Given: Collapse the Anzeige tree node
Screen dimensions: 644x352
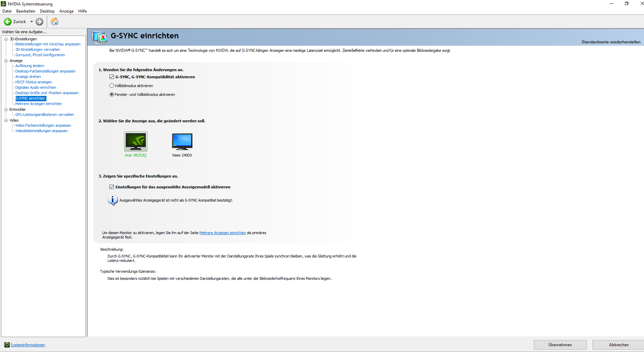Looking at the screenshot, I should [x=6, y=61].
